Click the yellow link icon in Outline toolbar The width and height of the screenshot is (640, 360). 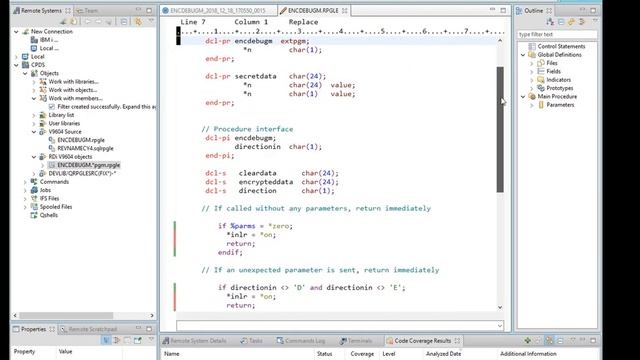click(571, 22)
